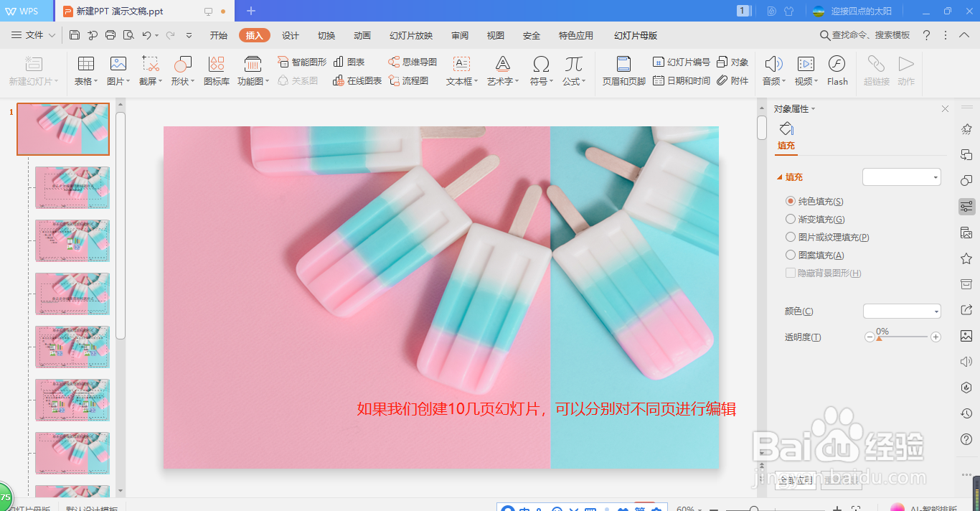The width and height of the screenshot is (980, 511).
Task: Insert 思维导图 mind map
Action: point(413,62)
